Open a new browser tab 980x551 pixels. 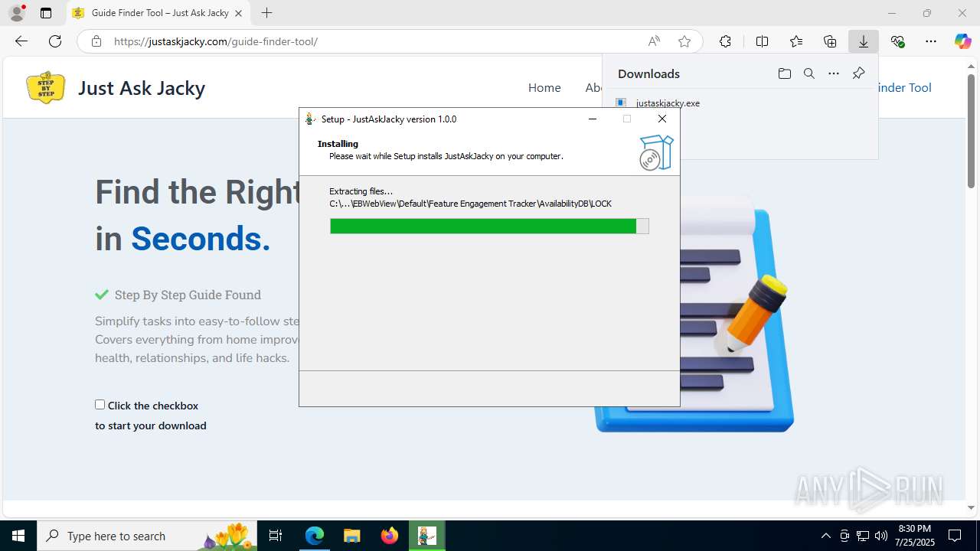[266, 13]
